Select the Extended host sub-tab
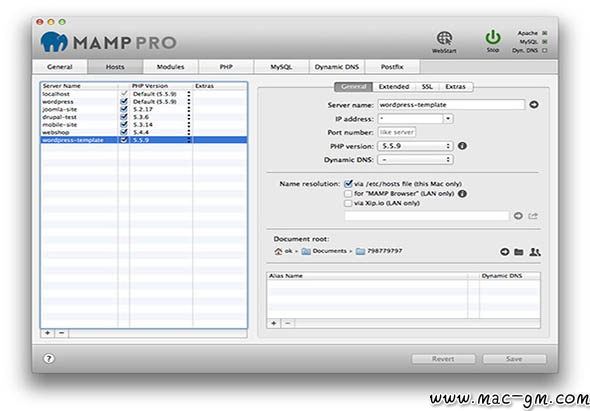Screen dimensions: 590x411 point(394,87)
